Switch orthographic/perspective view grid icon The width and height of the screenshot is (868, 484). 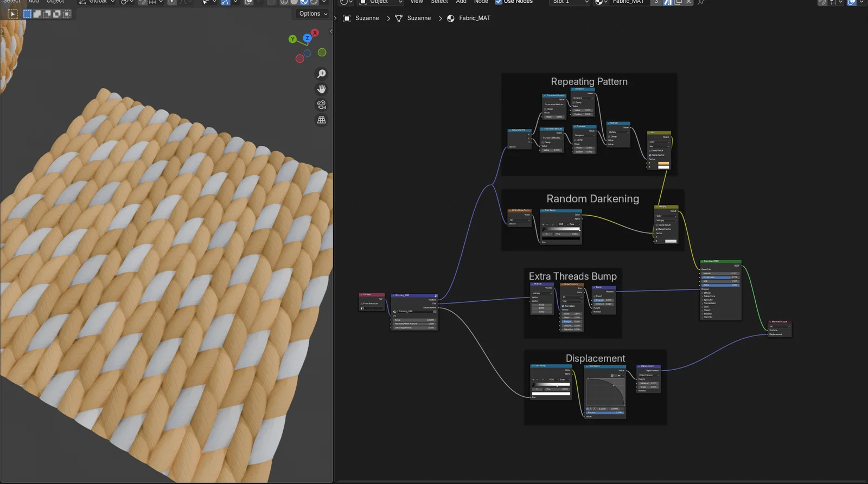click(x=322, y=120)
